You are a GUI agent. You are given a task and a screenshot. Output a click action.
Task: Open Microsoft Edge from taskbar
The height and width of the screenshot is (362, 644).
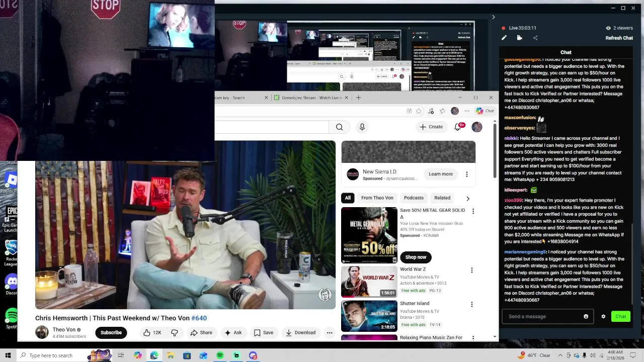154,355
